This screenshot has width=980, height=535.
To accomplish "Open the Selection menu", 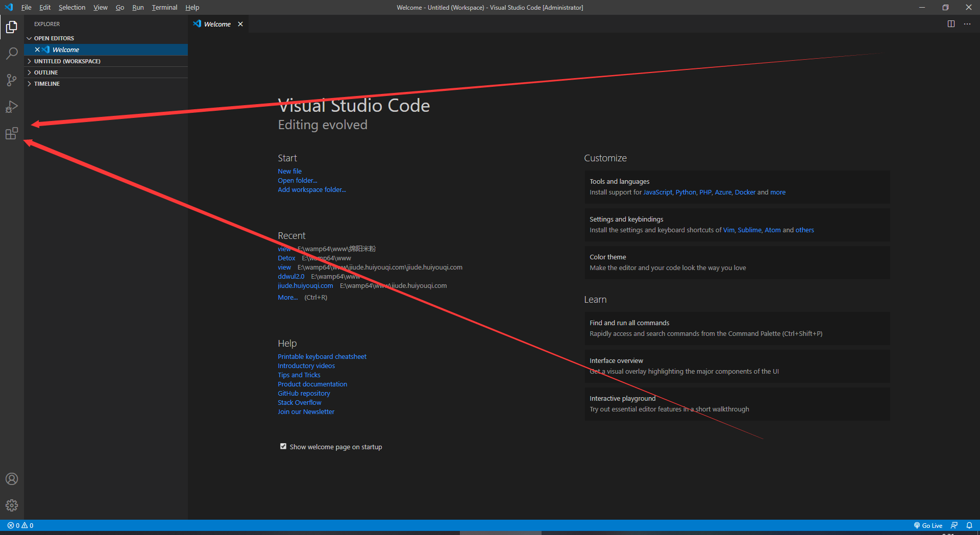I will click(72, 7).
